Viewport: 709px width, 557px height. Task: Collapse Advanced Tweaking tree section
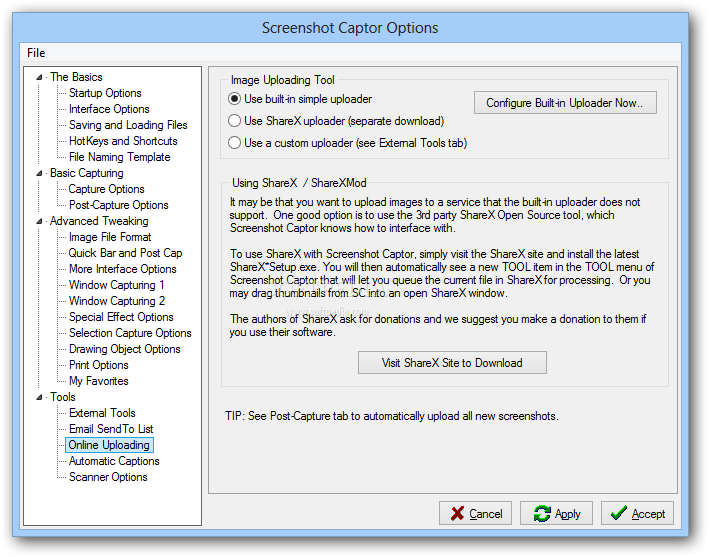click(x=39, y=221)
